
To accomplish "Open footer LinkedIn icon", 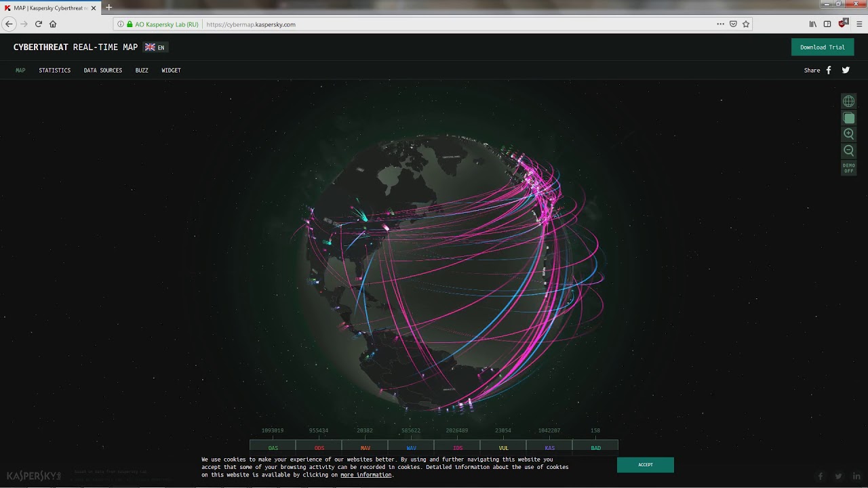I will point(856,476).
